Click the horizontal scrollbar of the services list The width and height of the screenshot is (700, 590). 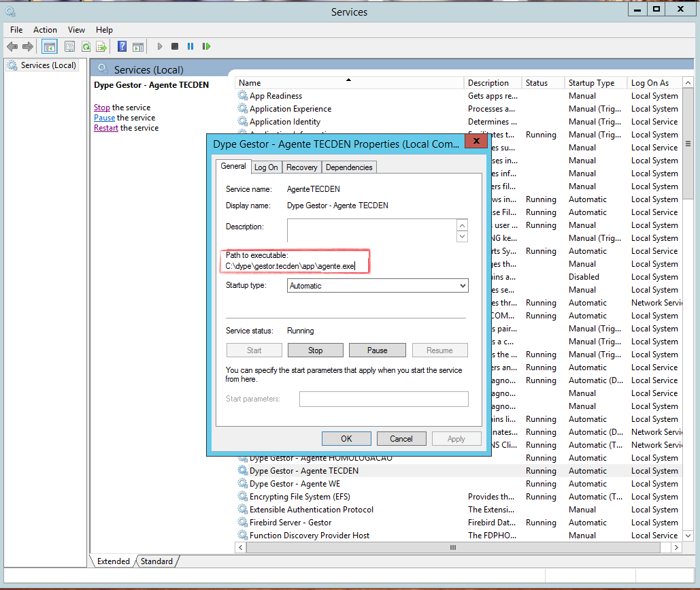pyautogui.click(x=452, y=548)
